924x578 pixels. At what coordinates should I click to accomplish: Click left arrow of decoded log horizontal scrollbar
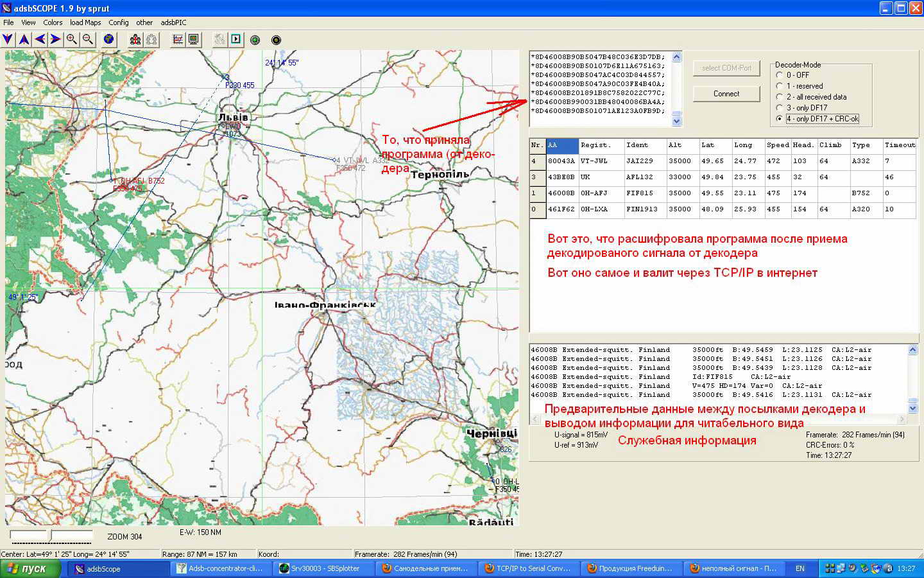(x=534, y=419)
